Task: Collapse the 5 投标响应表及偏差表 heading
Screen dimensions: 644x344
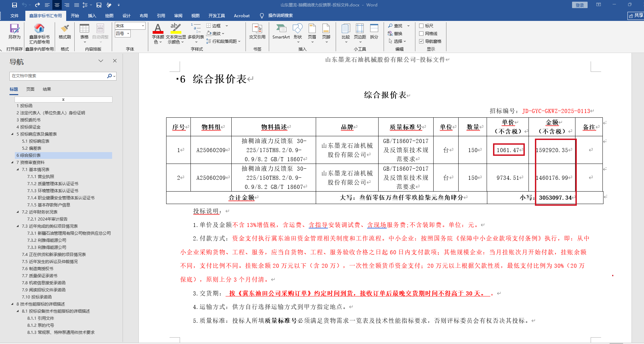Action: point(12,134)
